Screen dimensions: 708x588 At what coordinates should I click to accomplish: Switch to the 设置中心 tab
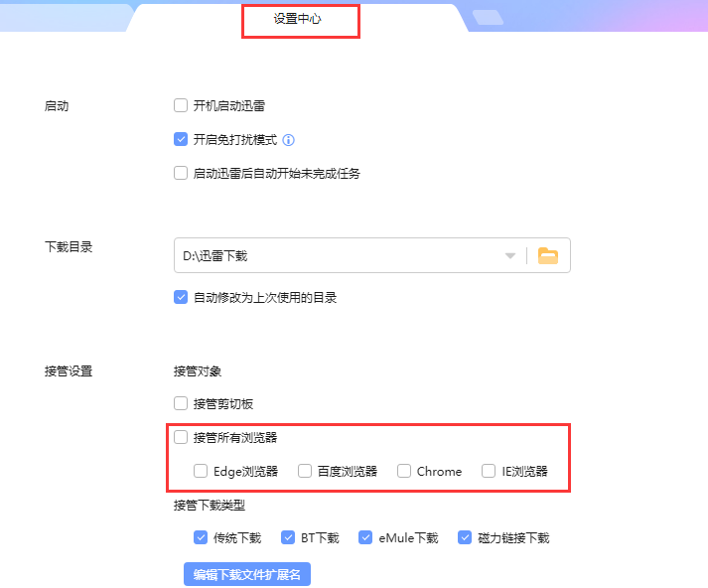[299, 19]
